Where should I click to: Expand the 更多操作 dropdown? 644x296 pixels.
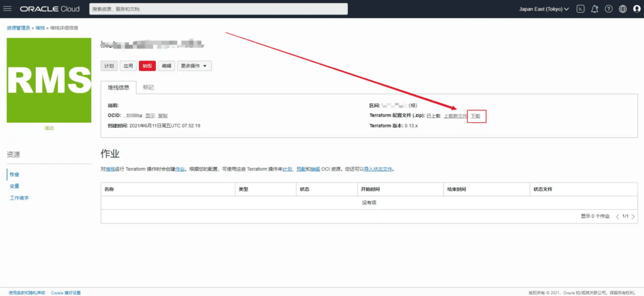(194, 65)
